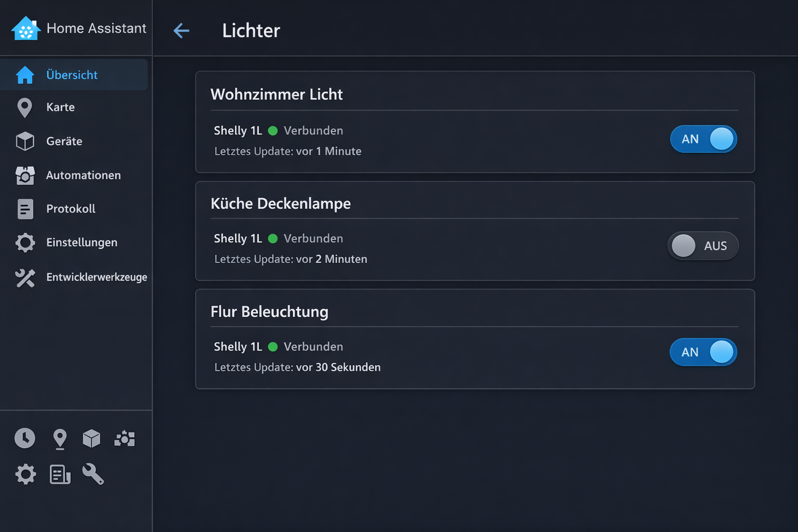Select Übersicht in the navigation menu
Image resolution: width=798 pixels, height=532 pixels.
pos(72,74)
